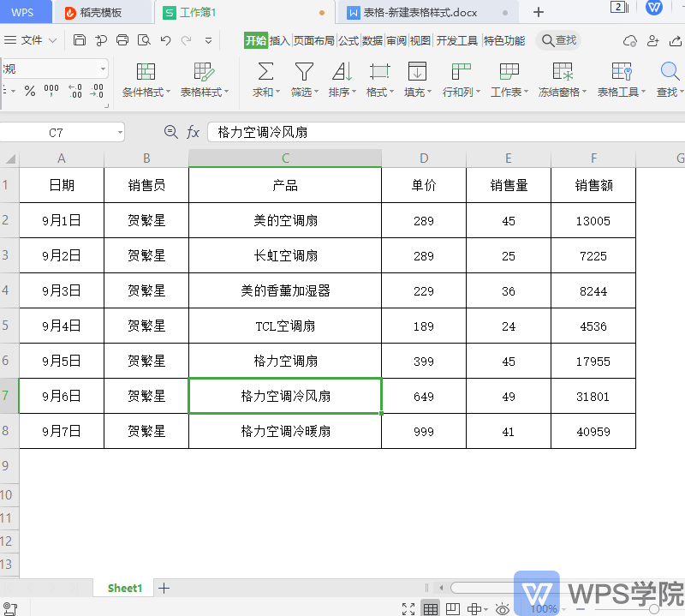Click the 查找 search button in menu bar
Image resolution: width=685 pixels, height=616 pixels.
(559, 40)
